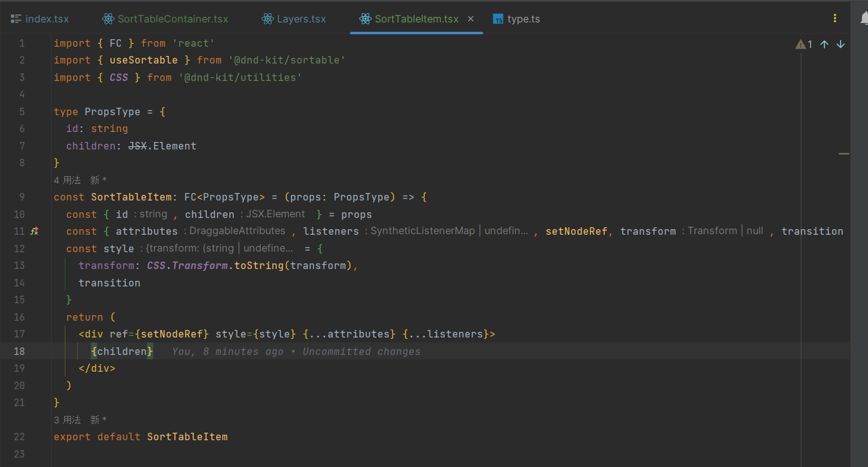This screenshot has height=467, width=868.
Task: Jump to previous highlighted problem arrow
Action: (824, 44)
